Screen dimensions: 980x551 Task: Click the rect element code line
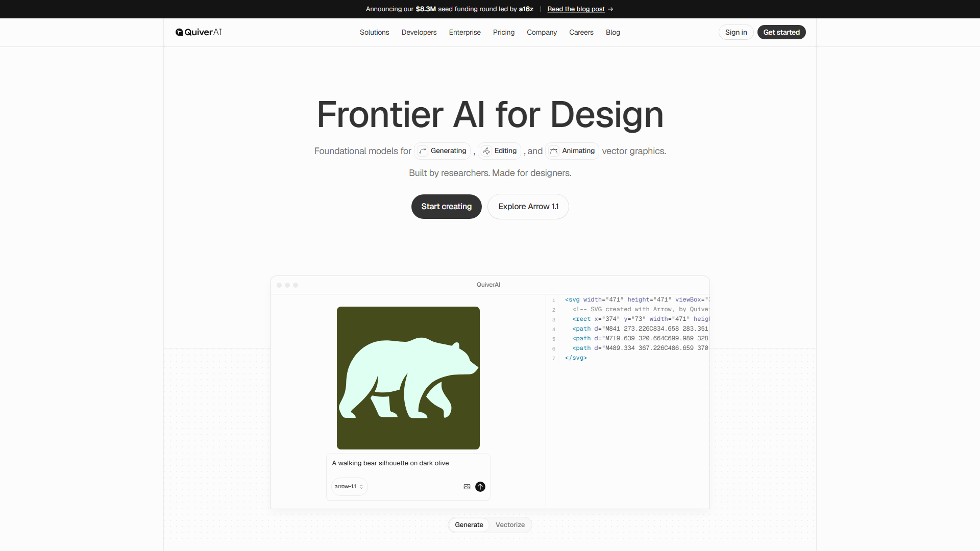(640, 319)
